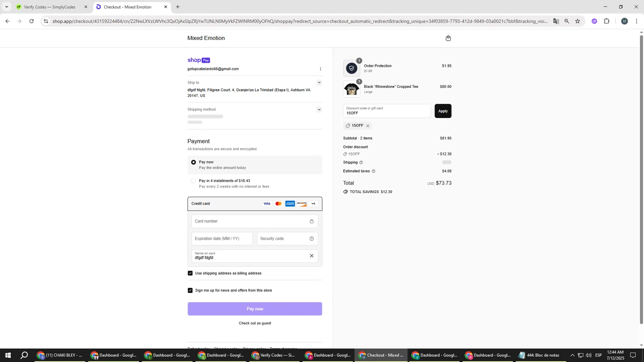
Task: Click the taskbar volume icon
Action: (589, 355)
